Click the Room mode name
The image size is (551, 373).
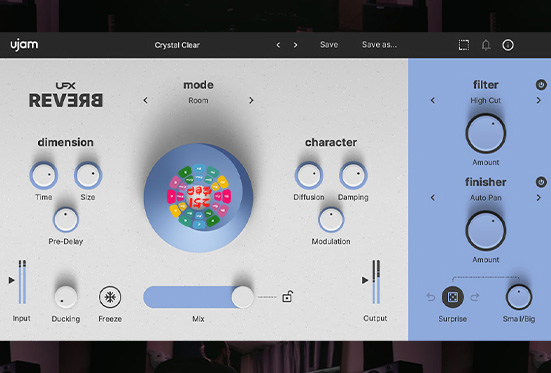click(x=198, y=101)
